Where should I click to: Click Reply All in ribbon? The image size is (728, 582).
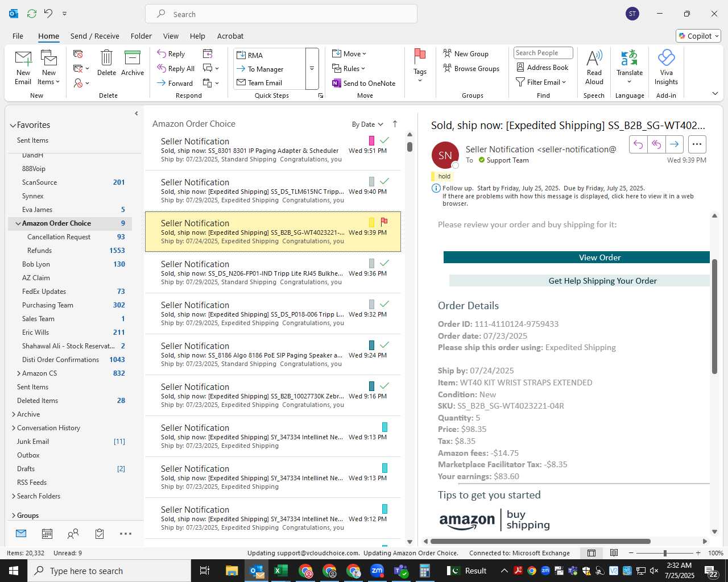click(x=176, y=69)
